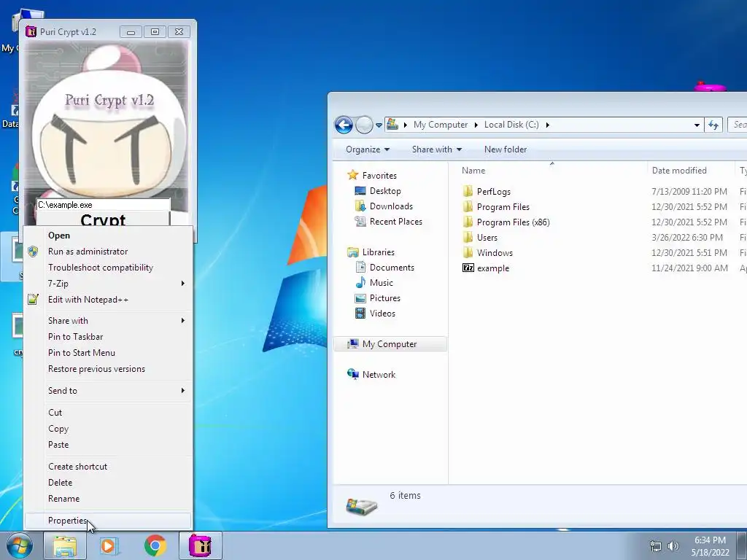The width and height of the screenshot is (747, 560).
Task: Expand the Send to submenu
Action: pos(108,391)
